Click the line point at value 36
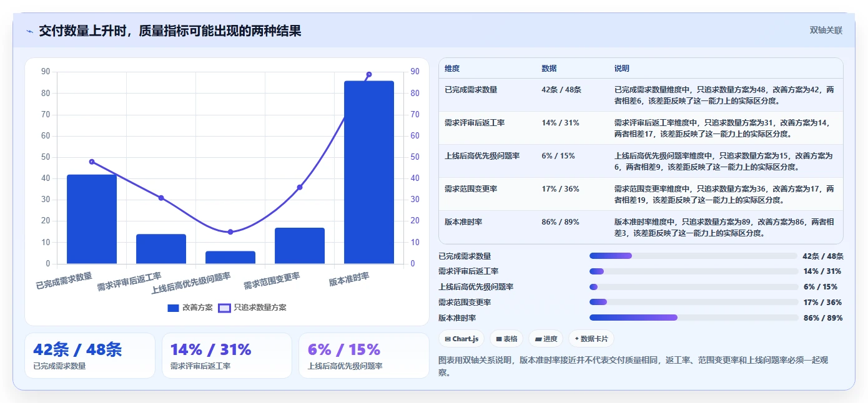Viewport: 868px width, 403px height. pos(300,187)
